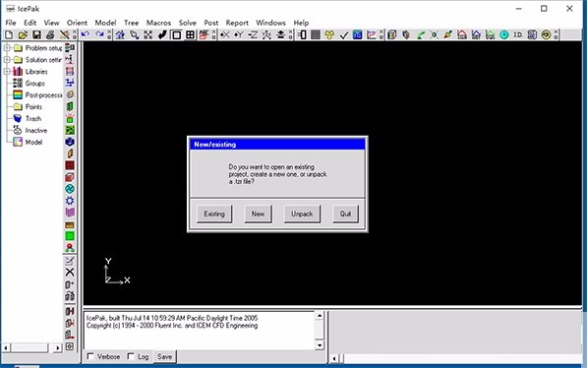Click the Redo arrow icon
Screen dimensions: 588x368
click(99, 34)
